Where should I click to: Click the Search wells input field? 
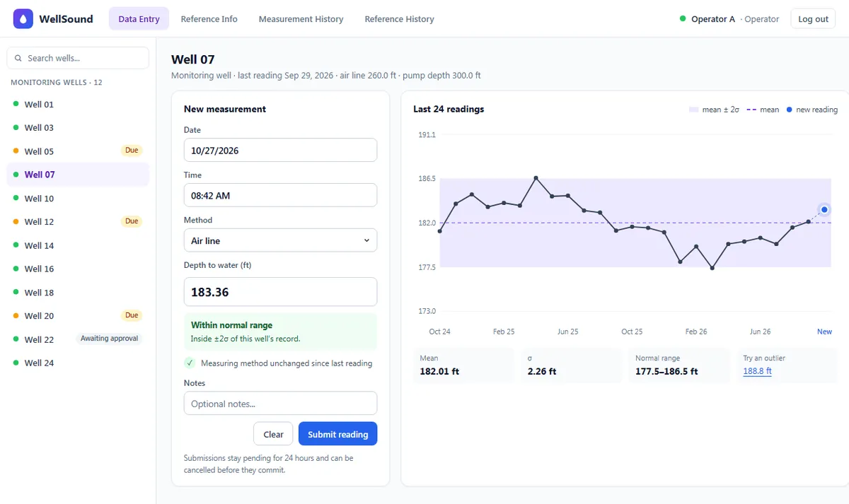point(78,58)
